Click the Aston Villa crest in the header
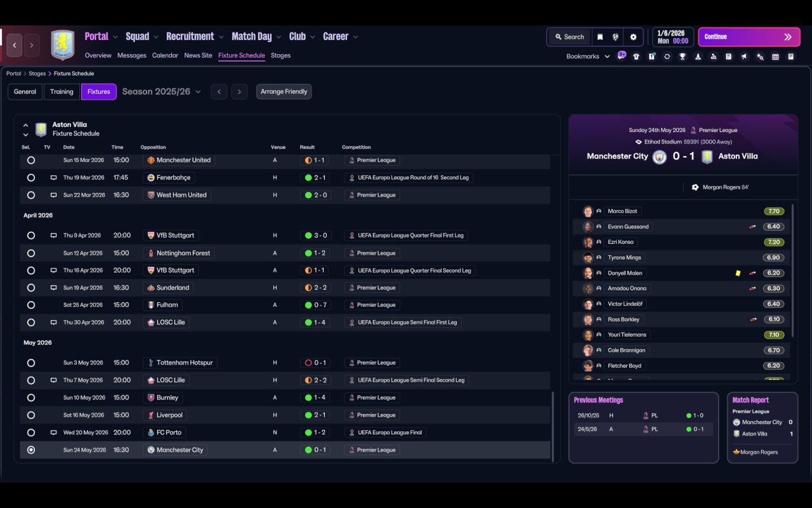Screen dimensions: 812x508 63,45
